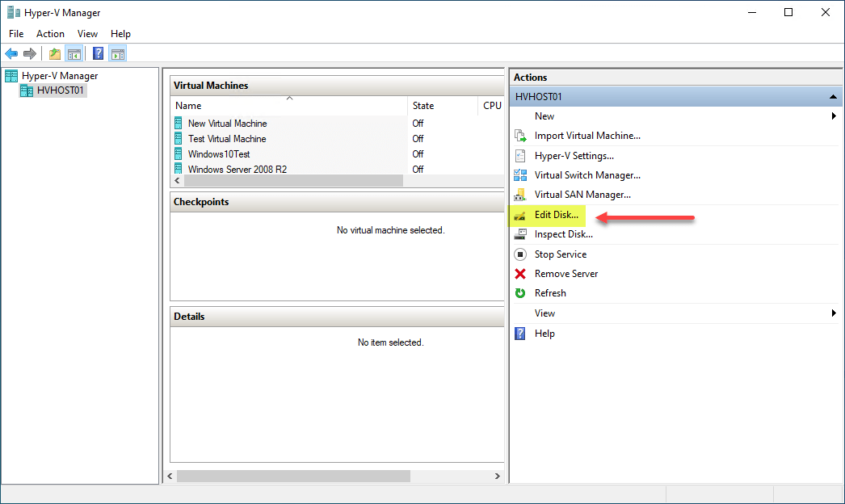
Task: Maximize the Hyper-V Manager window
Action: click(788, 12)
